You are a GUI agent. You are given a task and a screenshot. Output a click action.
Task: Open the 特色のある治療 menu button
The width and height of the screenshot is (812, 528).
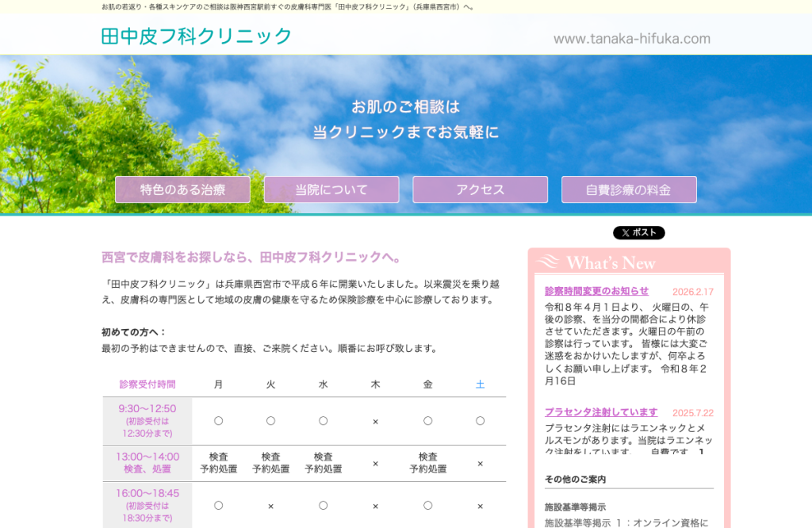183,189
